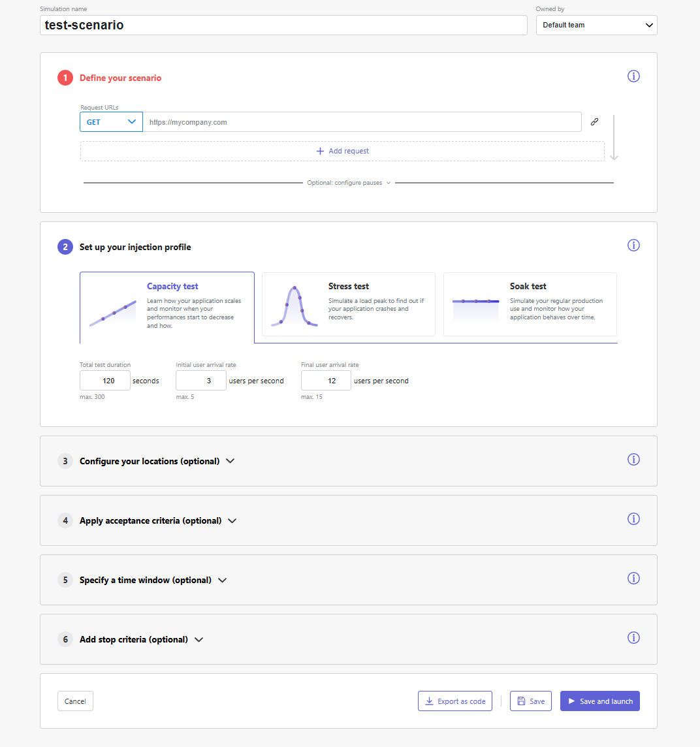The image size is (700, 747).
Task: Open info icon beside Configure your locations
Action: 633,459
